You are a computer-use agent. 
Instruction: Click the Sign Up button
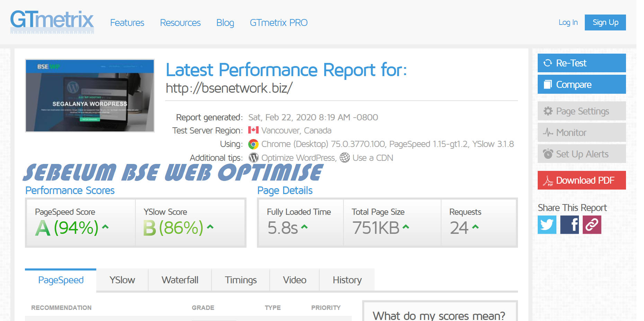(x=605, y=22)
